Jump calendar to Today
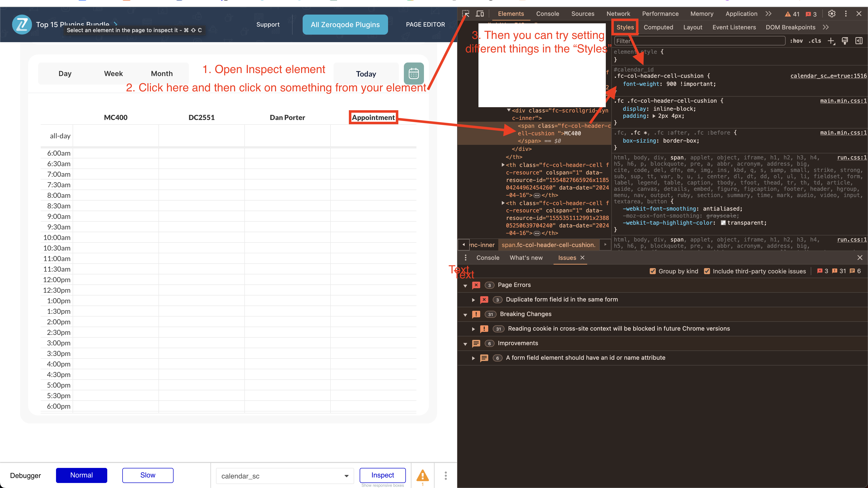This screenshot has height=488, width=868. [366, 74]
